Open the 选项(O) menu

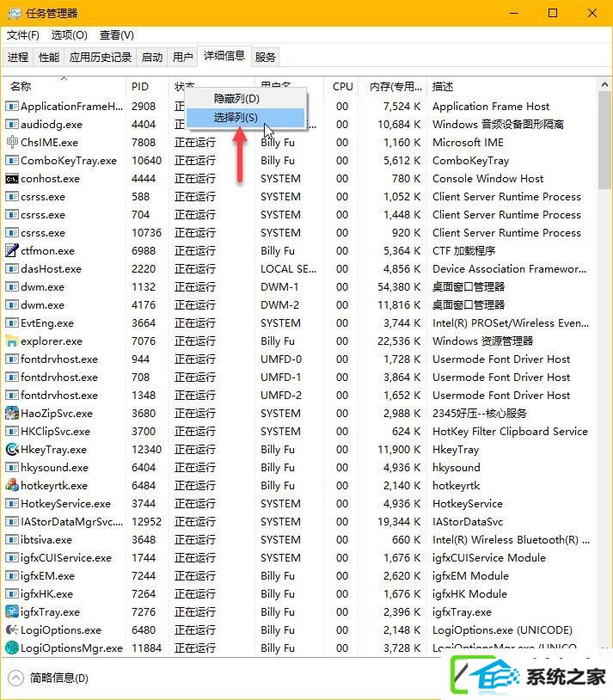[69, 34]
